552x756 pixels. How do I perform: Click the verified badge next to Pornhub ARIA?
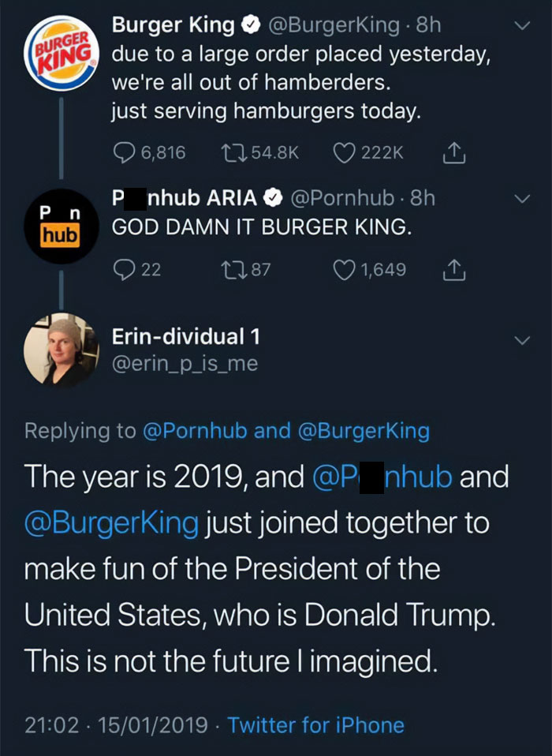coord(274,198)
